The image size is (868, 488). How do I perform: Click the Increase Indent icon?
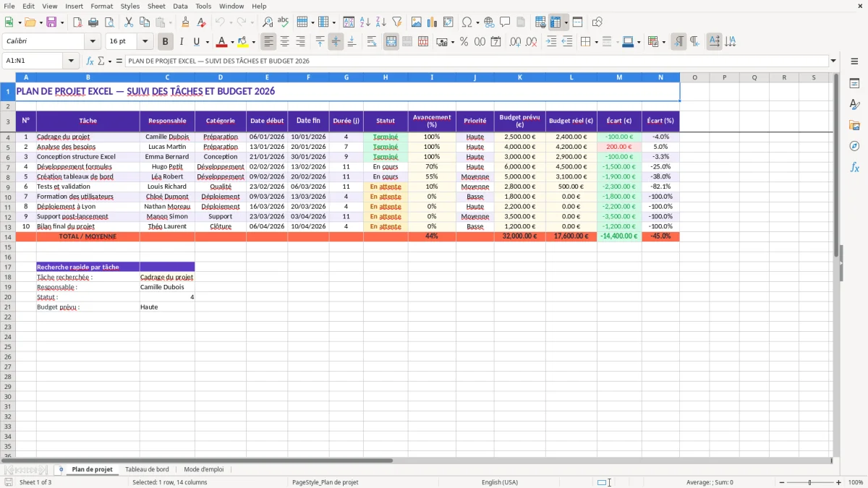(552, 42)
